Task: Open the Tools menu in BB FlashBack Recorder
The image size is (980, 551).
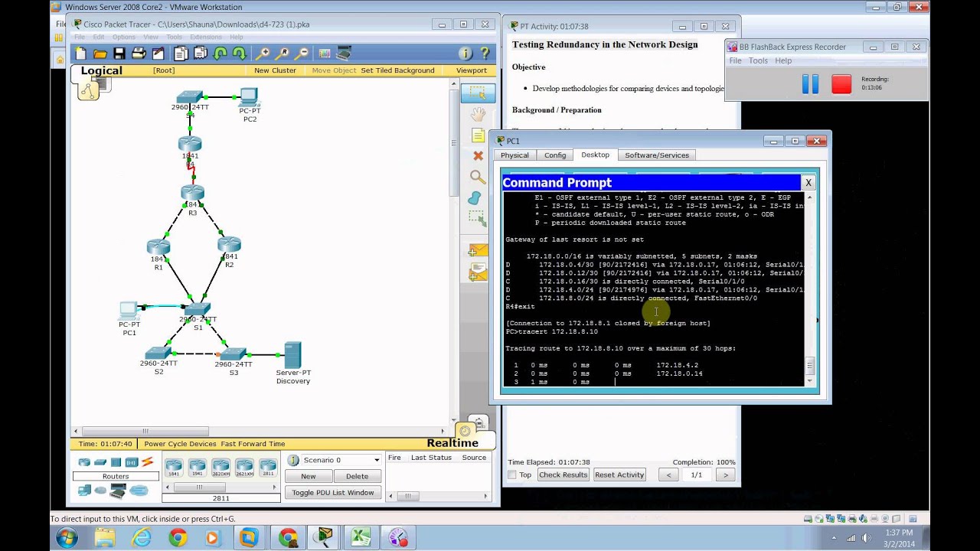Action: pos(758,60)
